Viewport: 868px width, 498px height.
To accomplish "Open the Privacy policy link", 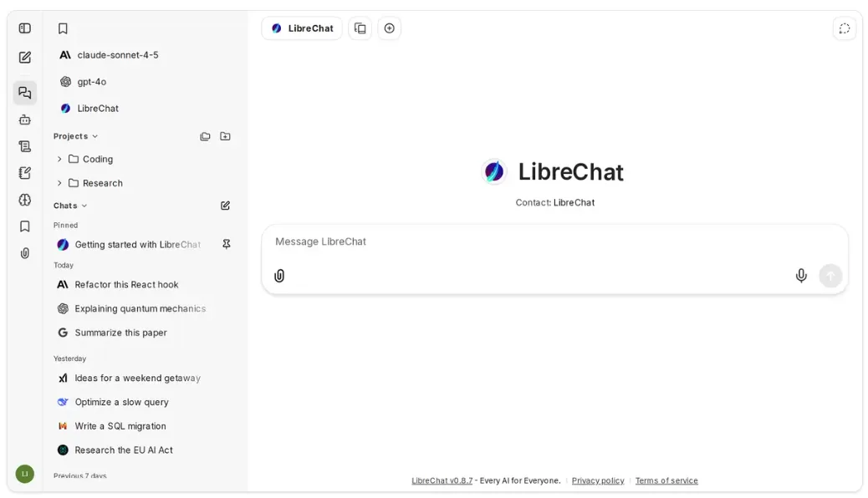I will (x=598, y=480).
